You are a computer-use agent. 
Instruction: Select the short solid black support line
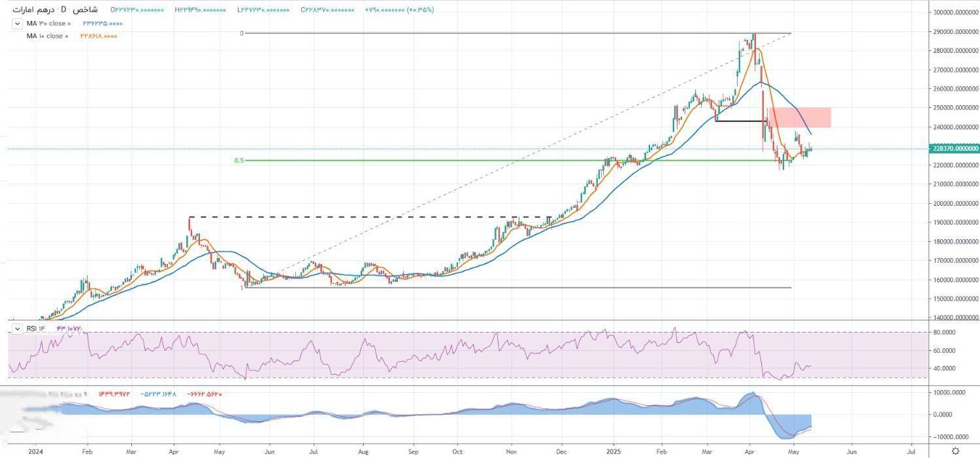(x=742, y=121)
